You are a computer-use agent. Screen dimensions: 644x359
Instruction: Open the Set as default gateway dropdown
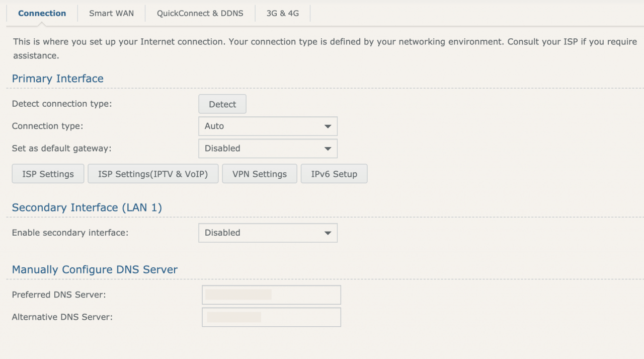[268, 148]
